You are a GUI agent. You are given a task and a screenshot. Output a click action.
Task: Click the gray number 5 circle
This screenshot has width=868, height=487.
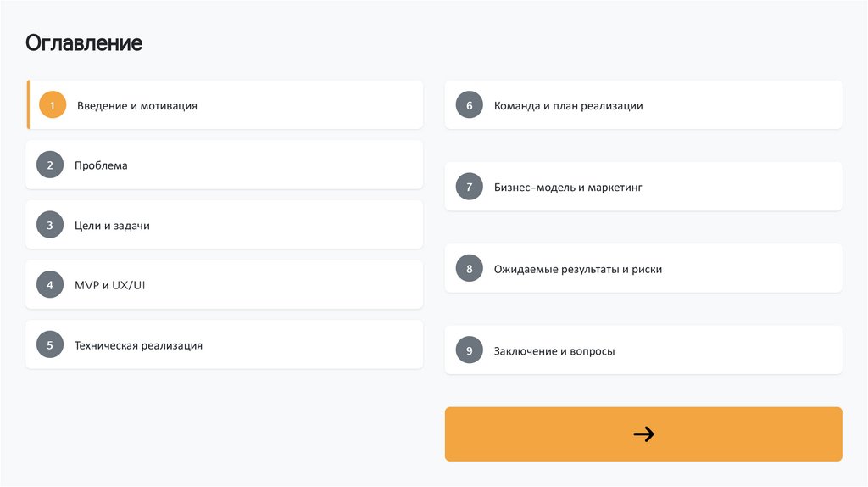coord(50,344)
